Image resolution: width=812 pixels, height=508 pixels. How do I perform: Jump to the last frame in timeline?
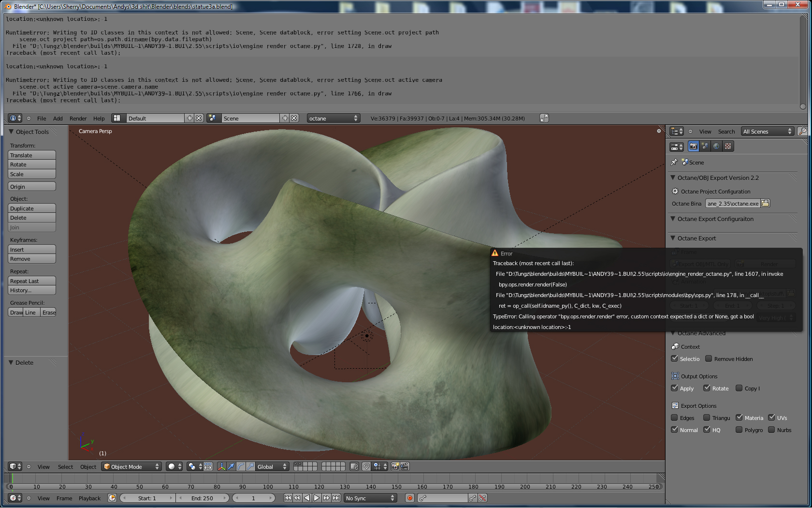(x=336, y=498)
